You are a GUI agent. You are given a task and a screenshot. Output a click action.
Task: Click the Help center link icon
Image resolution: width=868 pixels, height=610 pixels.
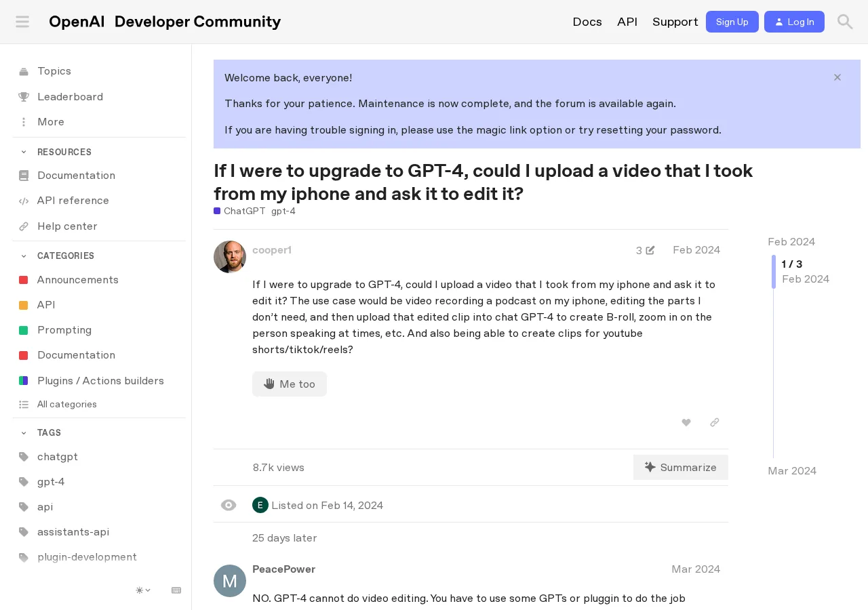[x=24, y=226]
